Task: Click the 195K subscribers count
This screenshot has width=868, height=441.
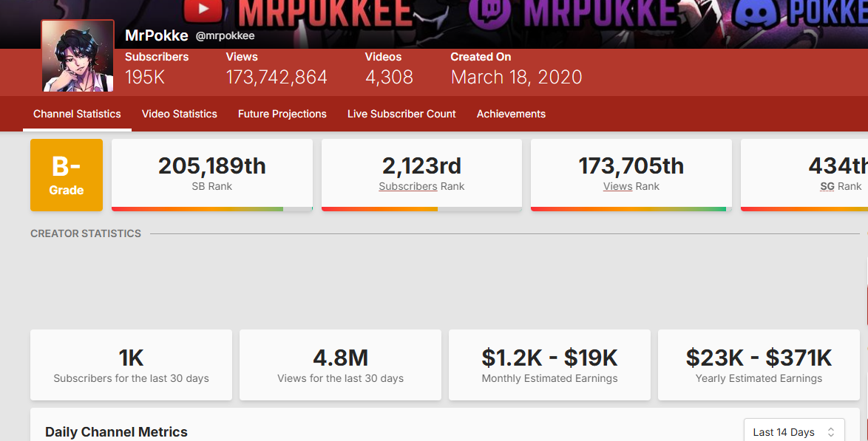Action: tap(145, 77)
